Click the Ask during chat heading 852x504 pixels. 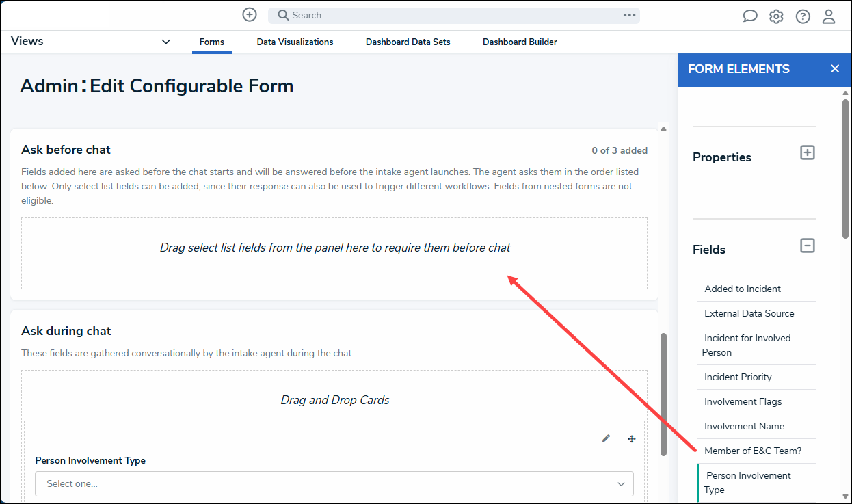[x=66, y=331]
